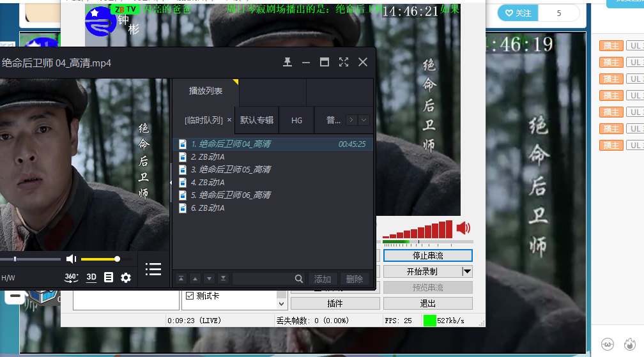Toggle 3D video mode
This screenshot has width=644, height=357.
[91, 277]
